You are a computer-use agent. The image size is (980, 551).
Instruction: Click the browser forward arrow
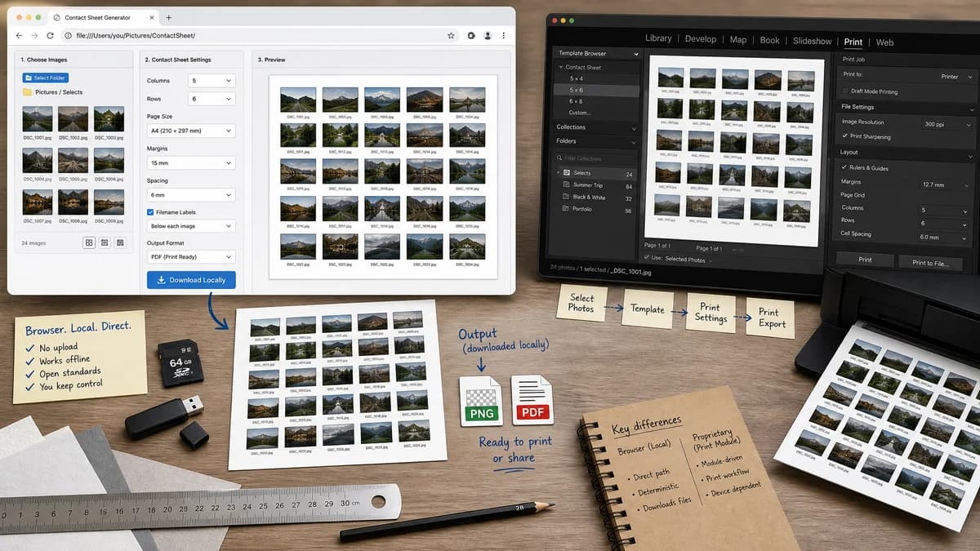(x=35, y=36)
